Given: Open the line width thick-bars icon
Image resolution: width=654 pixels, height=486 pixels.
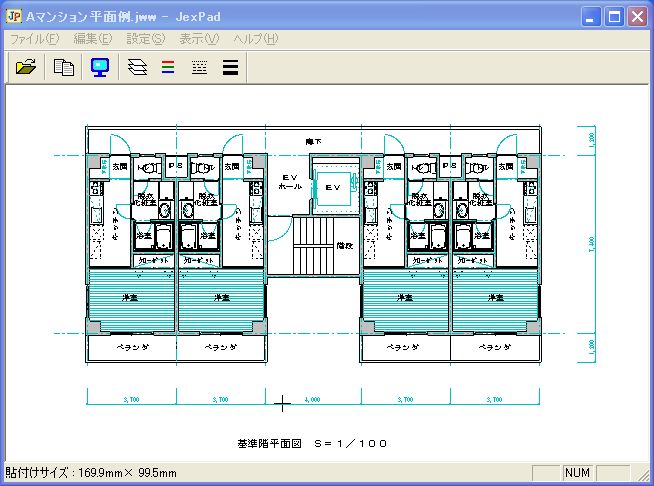Looking at the screenshot, I should click(x=230, y=67).
